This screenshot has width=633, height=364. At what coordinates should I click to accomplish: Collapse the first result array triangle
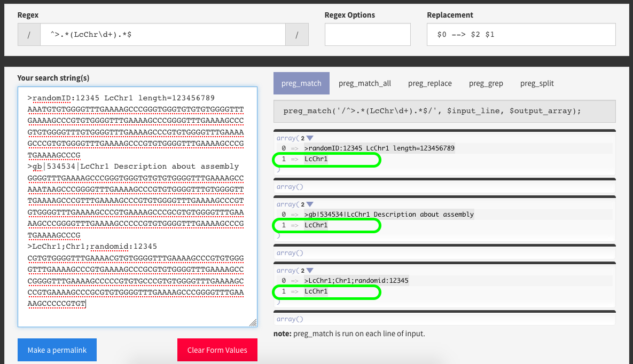(310, 138)
